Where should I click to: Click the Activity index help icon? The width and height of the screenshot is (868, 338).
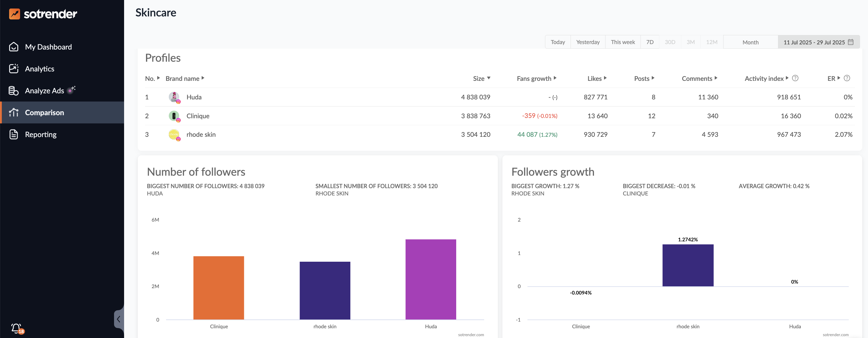tap(795, 78)
